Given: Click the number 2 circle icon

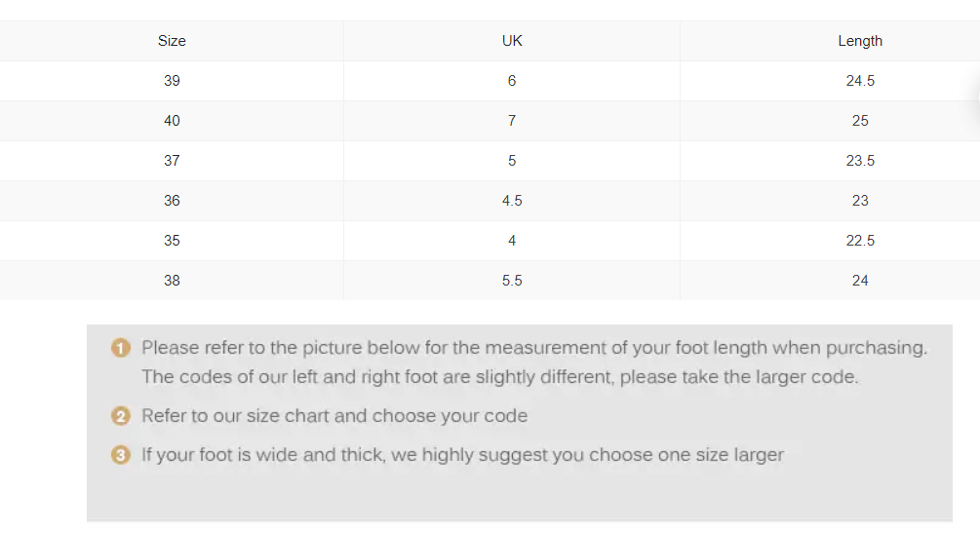Looking at the screenshot, I should coord(121,416).
